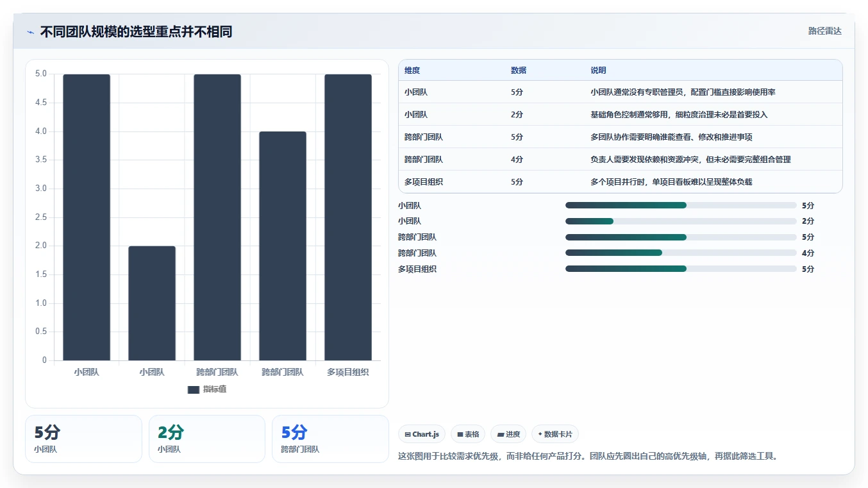The width and height of the screenshot is (868, 488).
Task: Click the 指标值 legend label
Action: click(x=215, y=389)
